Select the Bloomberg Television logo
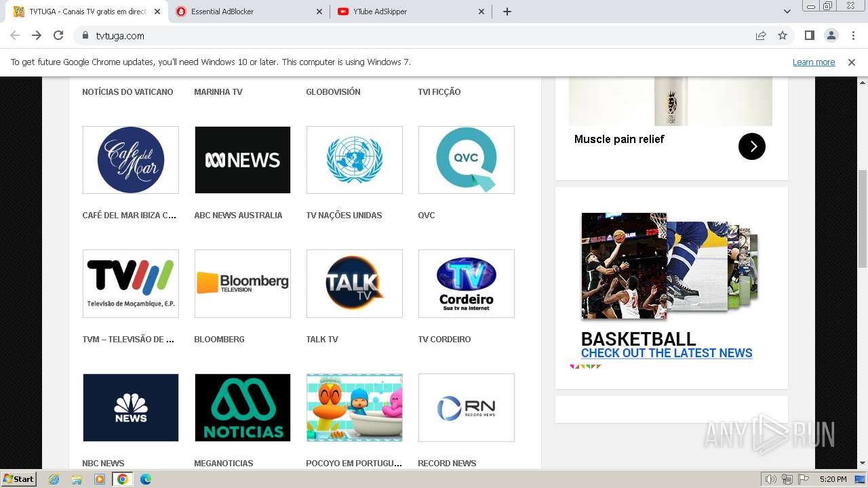Screen dimensions: 868x488 243,283
